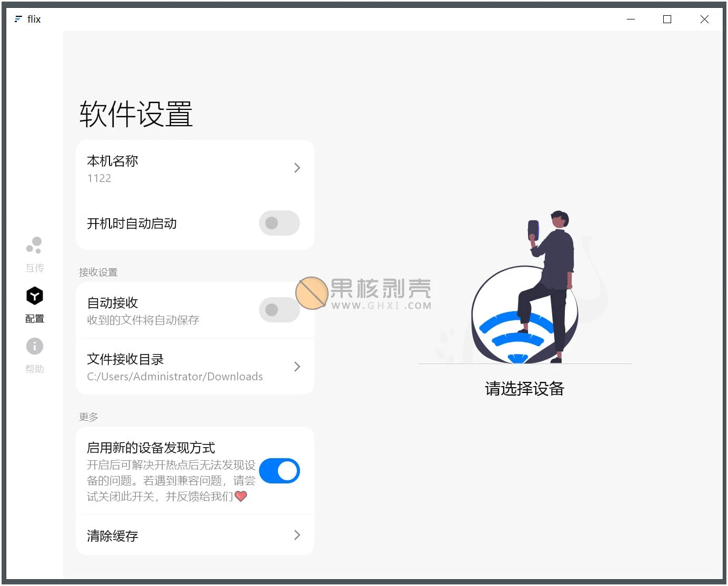
Task: Open the 帮助 info icon
Action: (35, 346)
